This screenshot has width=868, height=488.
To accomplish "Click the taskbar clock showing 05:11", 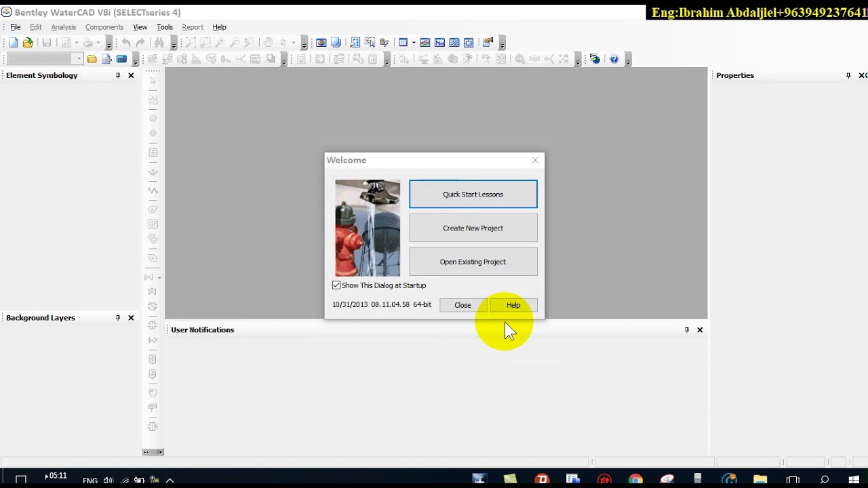I will point(56,476).
